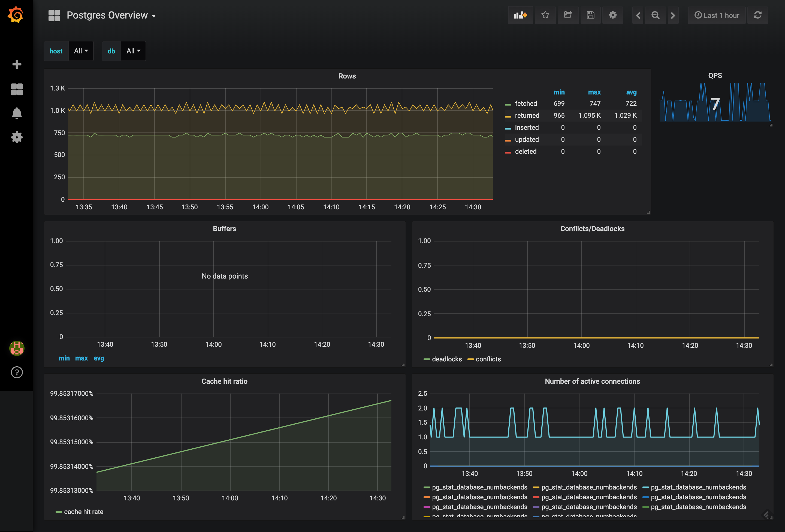Save the dashboard with disk icon
785x532 pixels.
[x=590, y=15]
